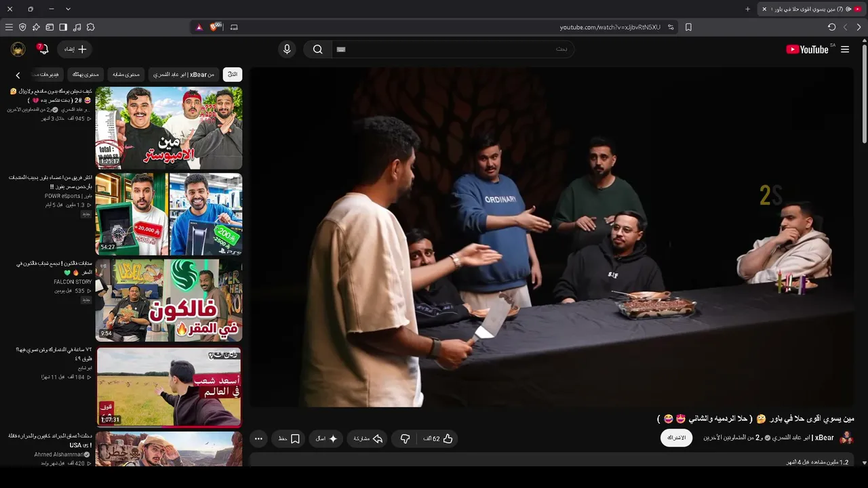Open the فالكون في المقر 9:54 thumbnail
Screen dimensions: 868x488
tap(169, 300)
